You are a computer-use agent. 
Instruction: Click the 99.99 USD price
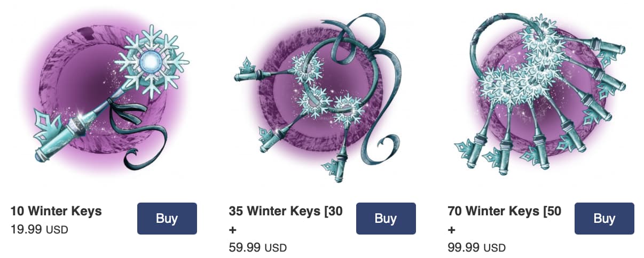(x=477, y=248)
